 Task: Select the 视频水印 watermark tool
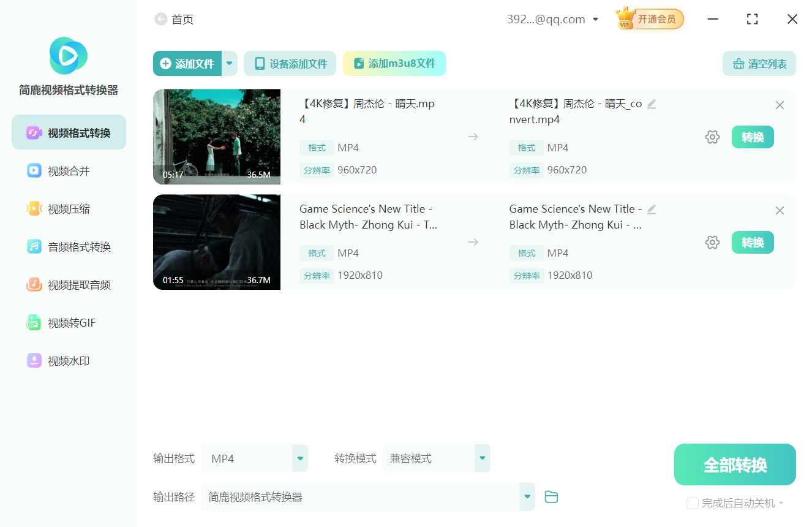click(x=68, y=360)
